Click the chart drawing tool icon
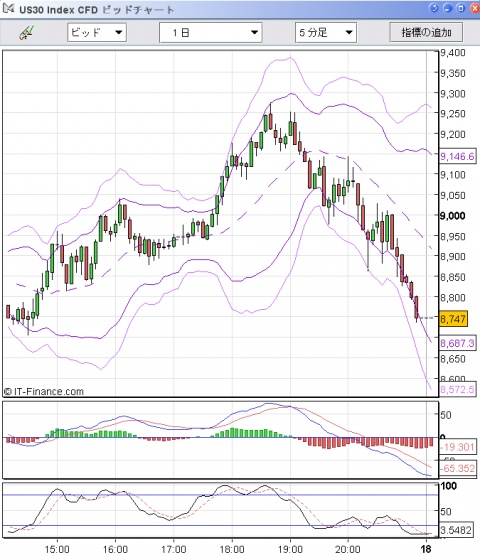Image resolution: width=480 pixels, height=555 pixels. 26,33
